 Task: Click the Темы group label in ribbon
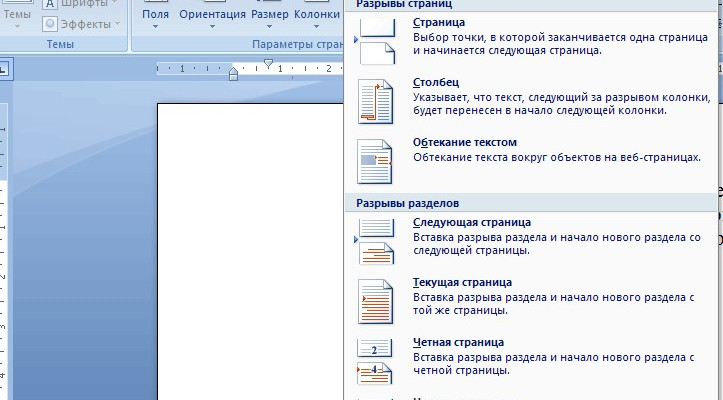[x=60, y=44]
